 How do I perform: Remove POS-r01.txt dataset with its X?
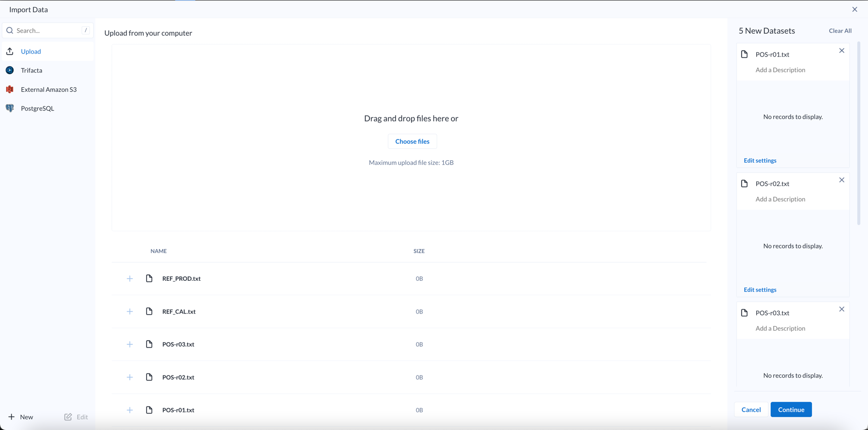[x=842, y=50]
